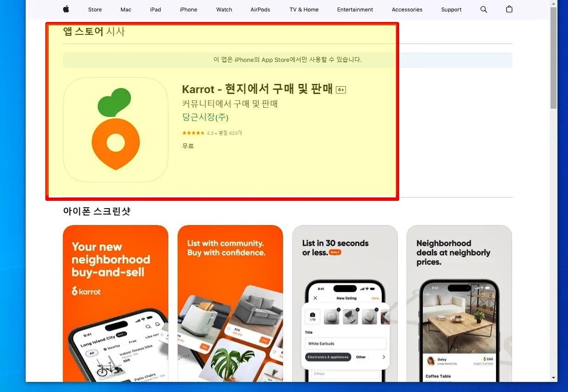Image resolution: width=568 pixels, height=392 pixels.
Task: Click the vertical scrollbar thumb
Action: coord(554,57)
